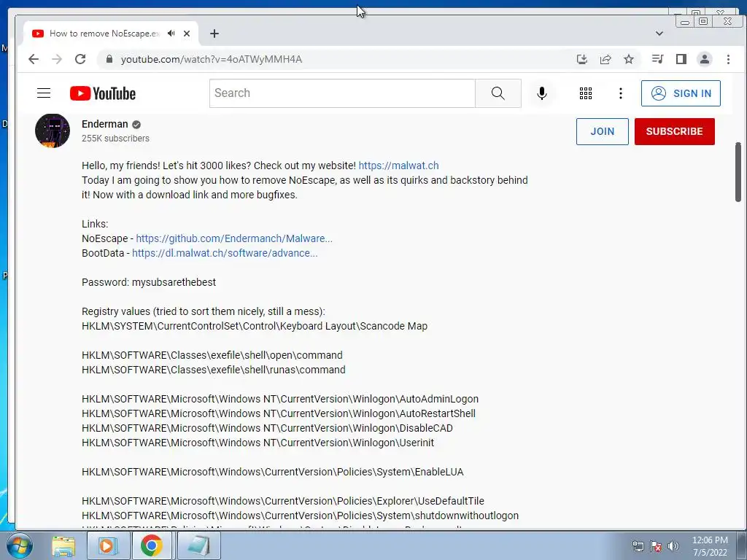Click the YouTube search field
This screenshot has width=747, height=560.
tap(342, 93)
